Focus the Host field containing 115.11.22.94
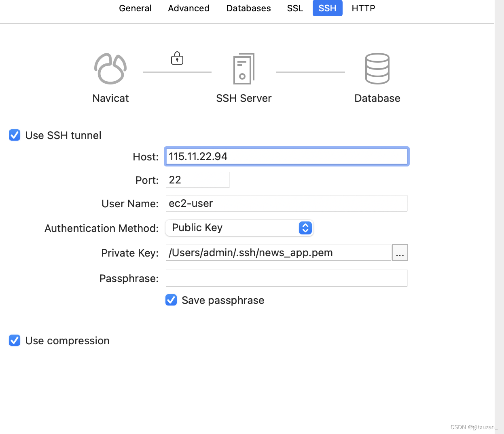This screenshot has width=504, height=434. (287, 156)
